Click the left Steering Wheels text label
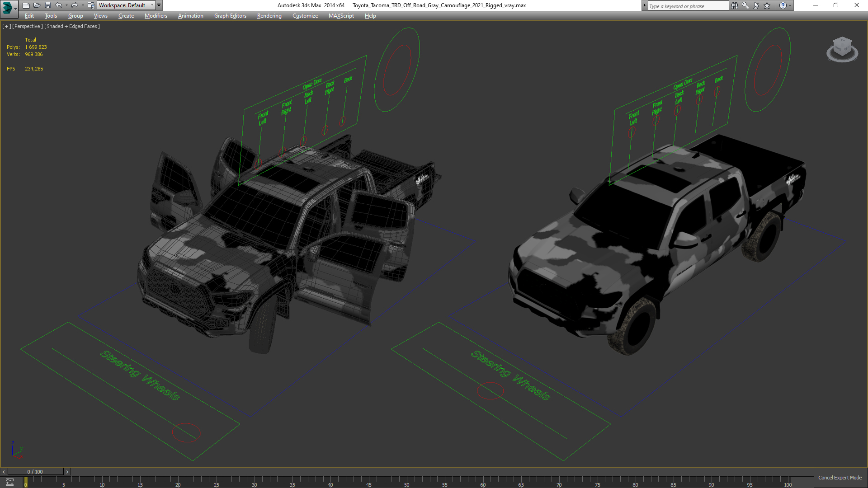The width and height of the screenshot is (868, 488). (x=140, y=375)
